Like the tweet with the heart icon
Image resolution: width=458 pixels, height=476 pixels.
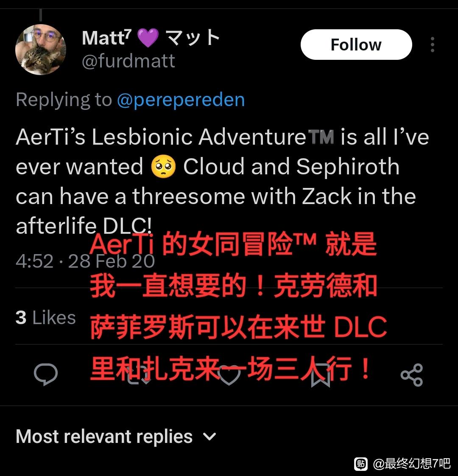click(229, 375)
